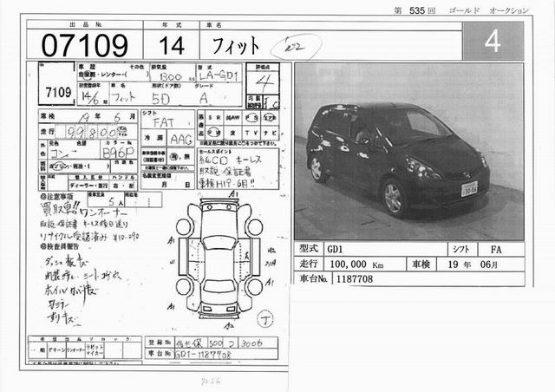Screen dimensions: 555x392
Task: Click the handwritten air-conditioner value "AAC"
Action: click(181, 140)
